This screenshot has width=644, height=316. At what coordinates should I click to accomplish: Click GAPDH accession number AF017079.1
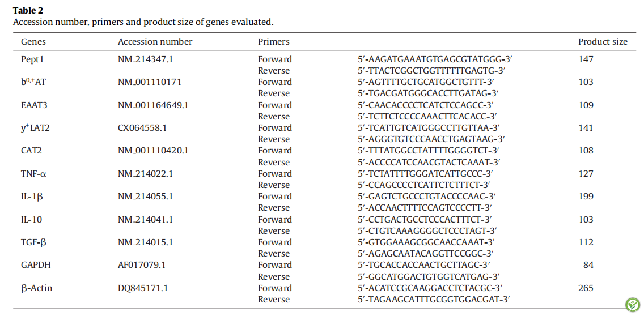tap(142, 265)
